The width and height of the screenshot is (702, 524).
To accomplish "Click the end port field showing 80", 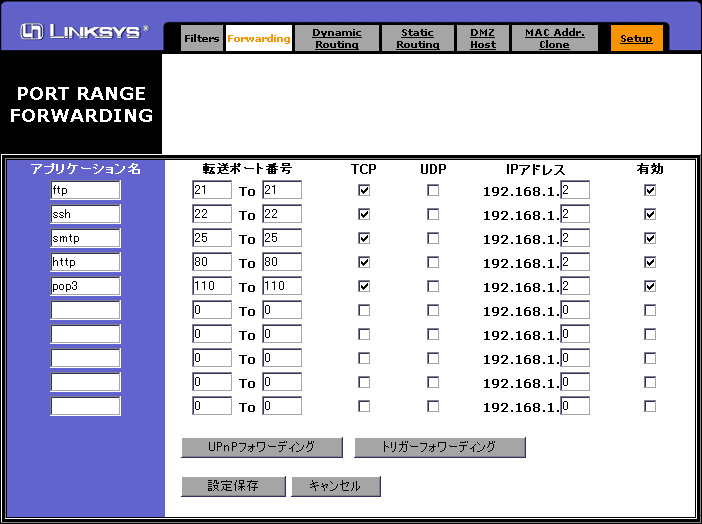I will (x=282, y=262).
